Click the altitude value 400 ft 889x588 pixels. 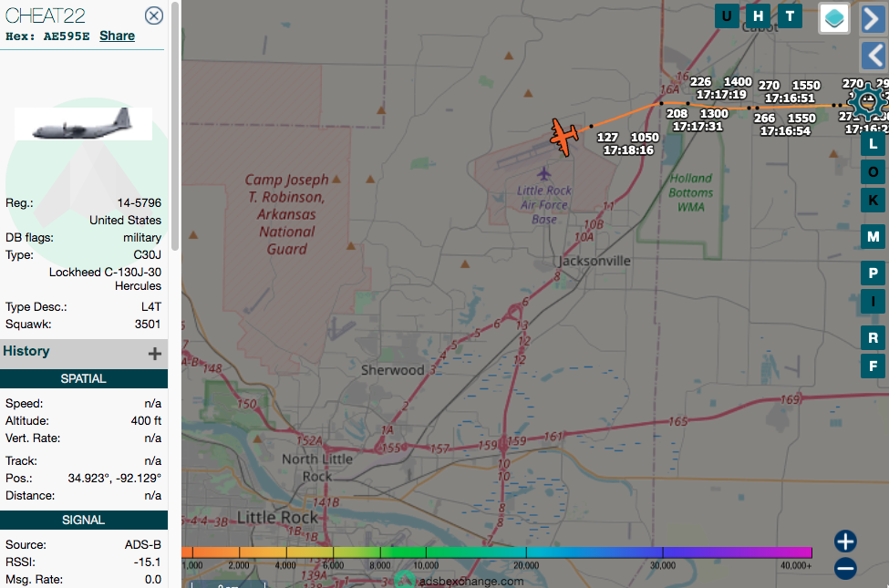(x=146, y=421)
